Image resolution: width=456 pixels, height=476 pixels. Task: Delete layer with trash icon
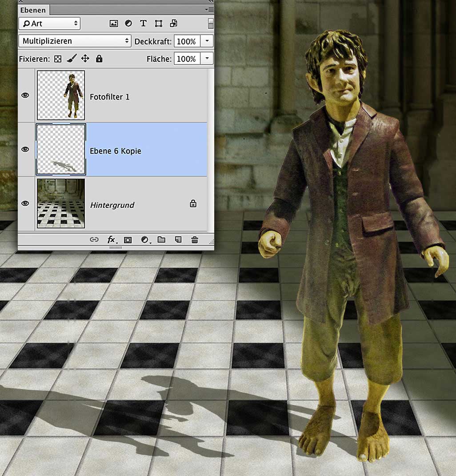click(195, 240)
